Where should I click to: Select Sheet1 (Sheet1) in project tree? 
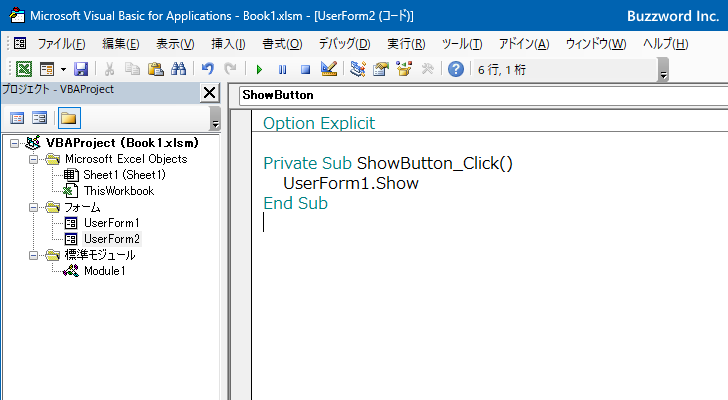[124, 175]
